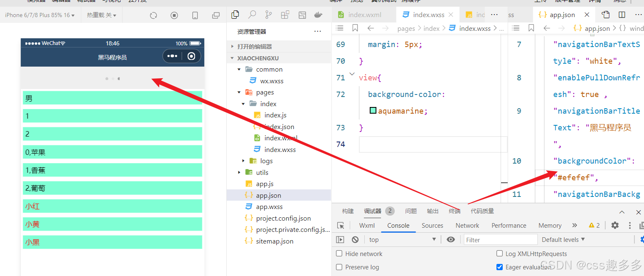The image size is (644, 276).
Task: Click the detach simulator window icon
Action: (216, 15)
